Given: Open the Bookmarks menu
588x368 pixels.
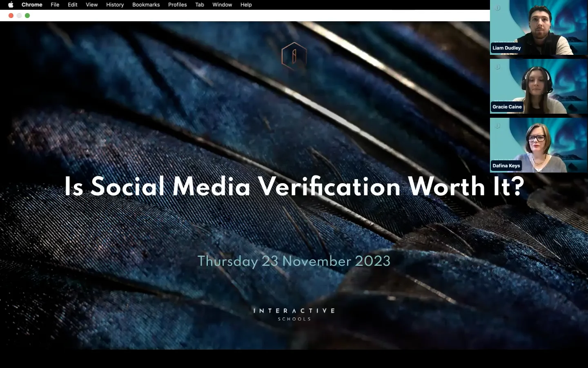Looking at the screenshot, I should coord(146,4).
